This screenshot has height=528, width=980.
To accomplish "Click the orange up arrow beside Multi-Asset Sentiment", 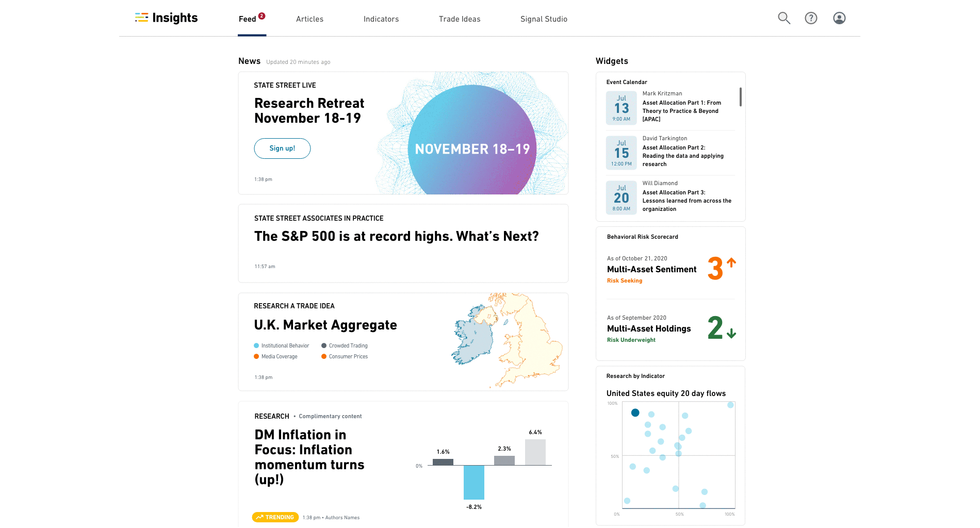I will click(x=730, y=263).
